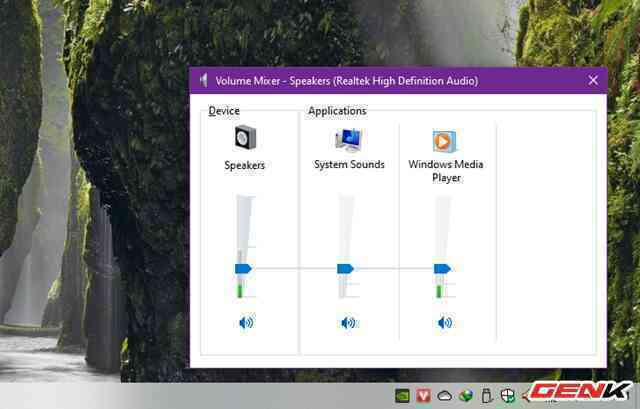
Task: Mute Windows Media Player
Action: pos(445,322)
